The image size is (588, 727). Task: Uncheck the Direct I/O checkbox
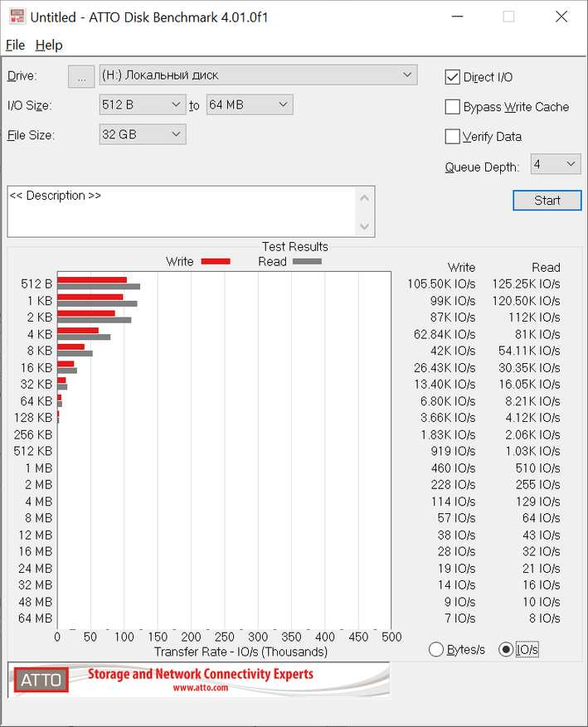(453, 77)
